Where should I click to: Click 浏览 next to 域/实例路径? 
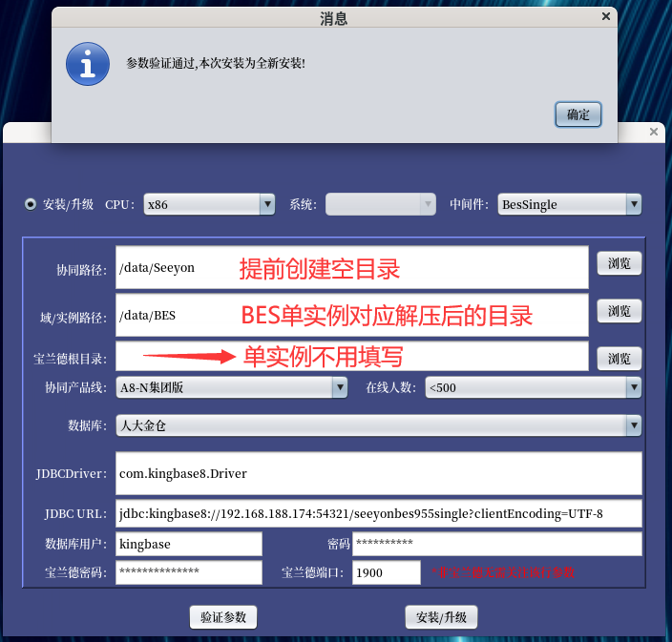tap(619, 311)
